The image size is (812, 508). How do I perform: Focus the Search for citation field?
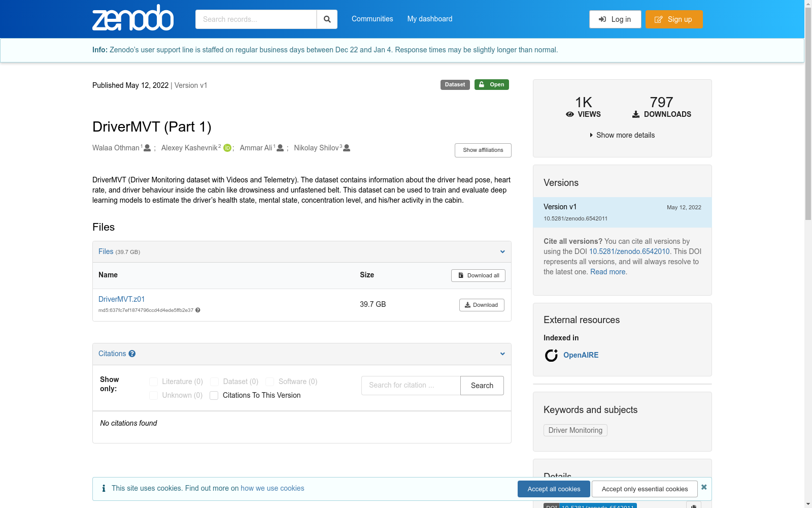[411, 386]
